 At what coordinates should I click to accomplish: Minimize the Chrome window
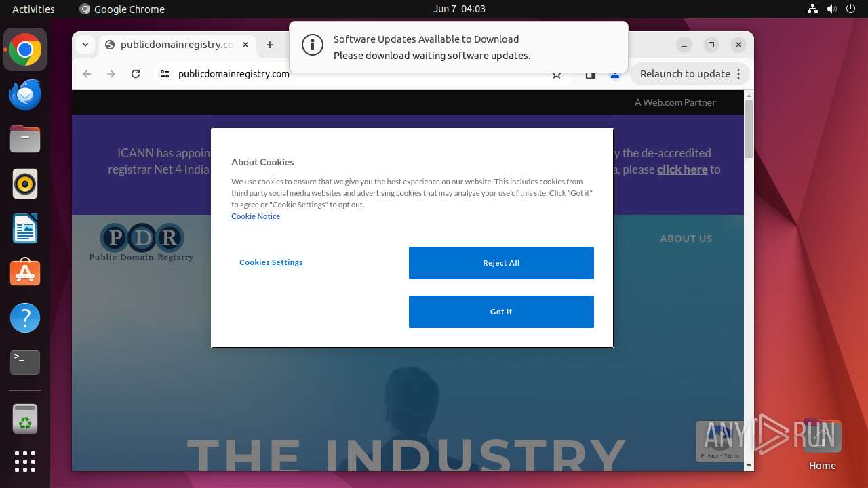684,45
